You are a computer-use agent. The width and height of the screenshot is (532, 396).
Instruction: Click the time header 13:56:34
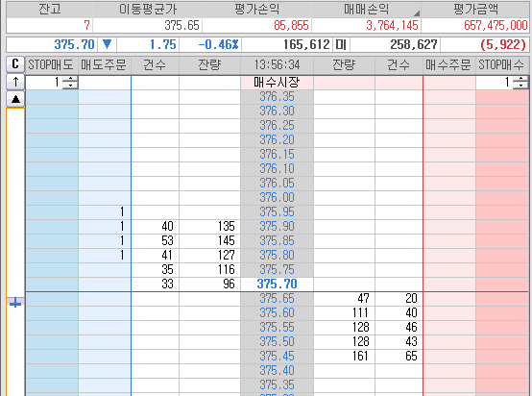click(x=277, y=64)
